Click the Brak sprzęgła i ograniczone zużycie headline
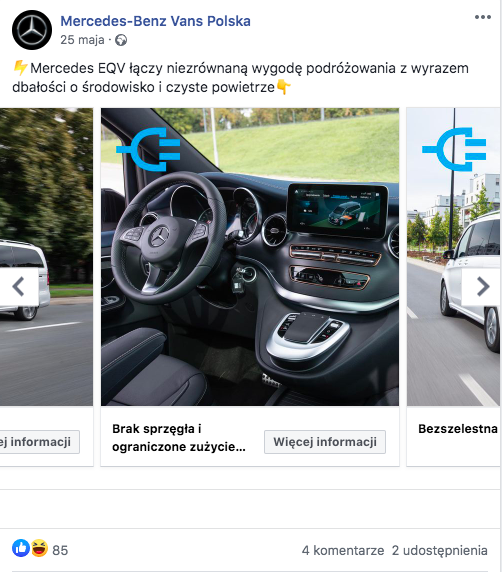Screen dimensions: 502x572 click(179, 437)
